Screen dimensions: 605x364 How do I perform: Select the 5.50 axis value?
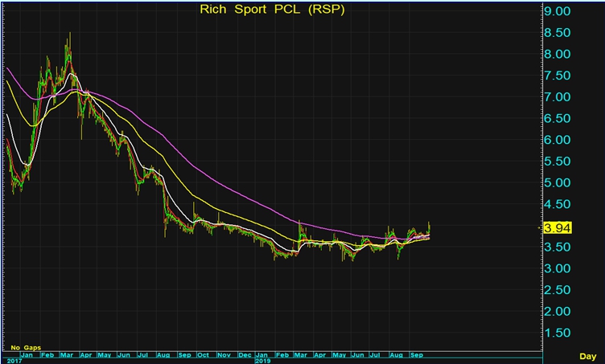pos(558,162)
